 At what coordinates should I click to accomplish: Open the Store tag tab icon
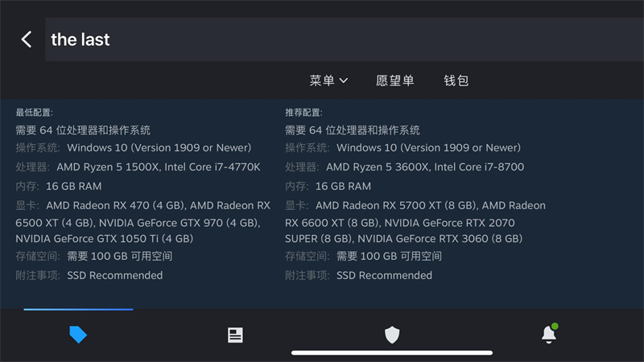click(78, 335)
